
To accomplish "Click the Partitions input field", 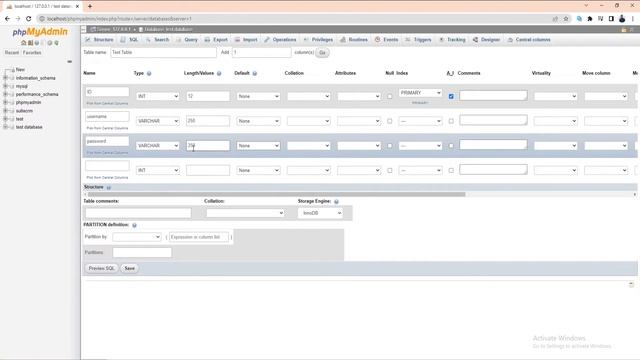I will [x=142, y=253].
